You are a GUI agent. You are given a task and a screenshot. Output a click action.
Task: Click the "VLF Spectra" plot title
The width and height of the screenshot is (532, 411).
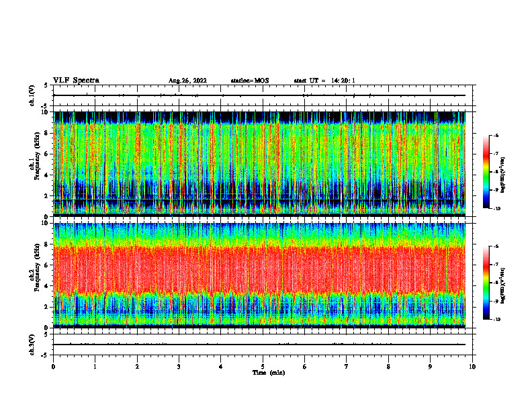(76, 81)
